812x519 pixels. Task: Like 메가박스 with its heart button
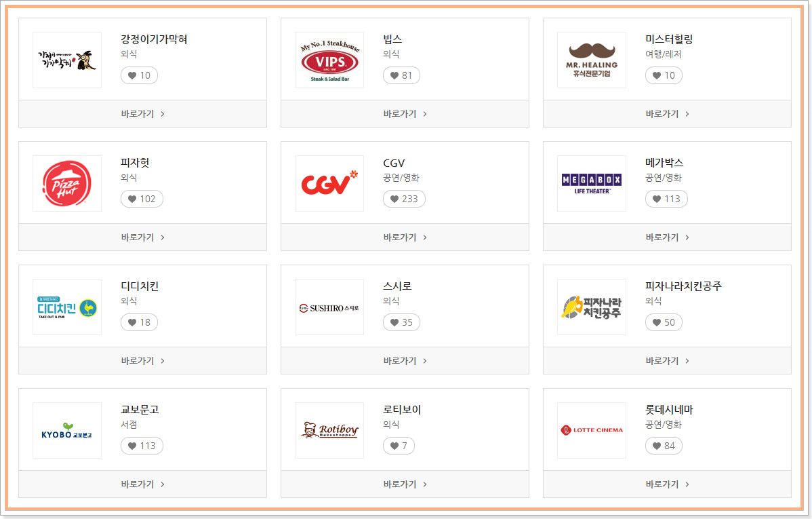[666, 199]
